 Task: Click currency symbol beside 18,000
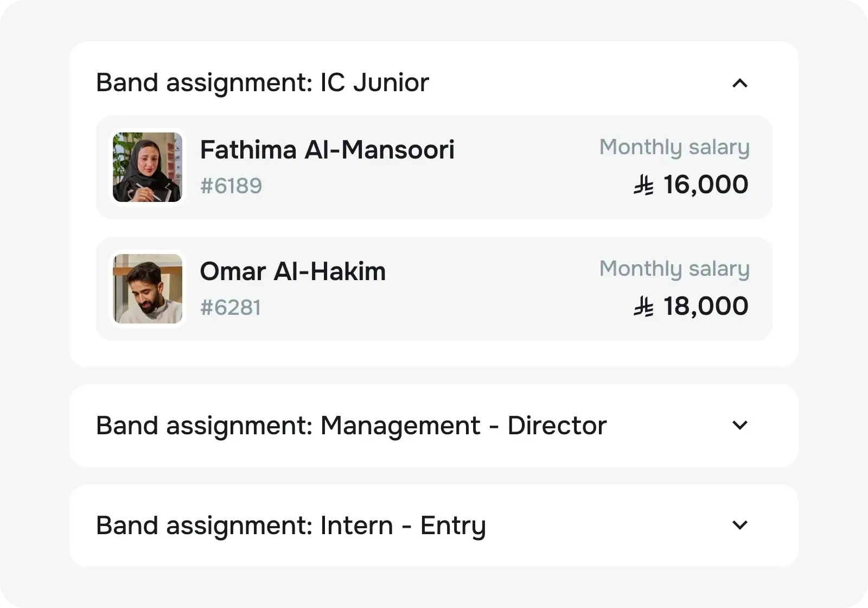click(644, 308)
